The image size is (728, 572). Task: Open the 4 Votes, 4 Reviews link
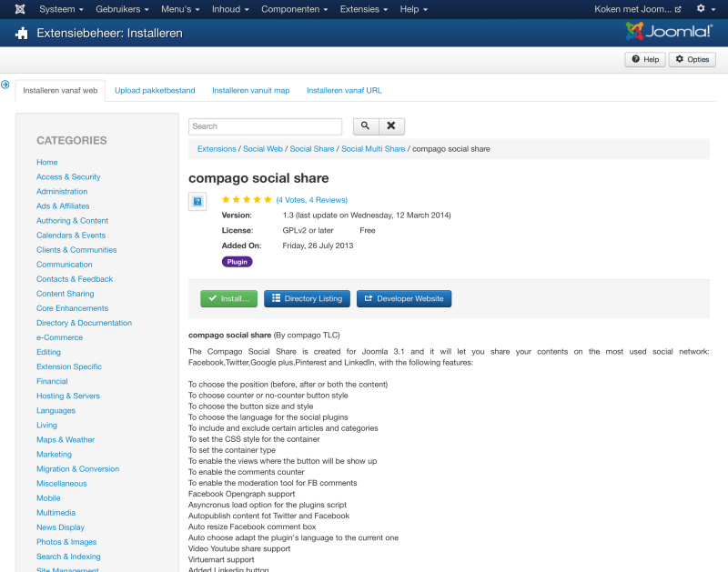pyautogui.click(x=311, y=200)
